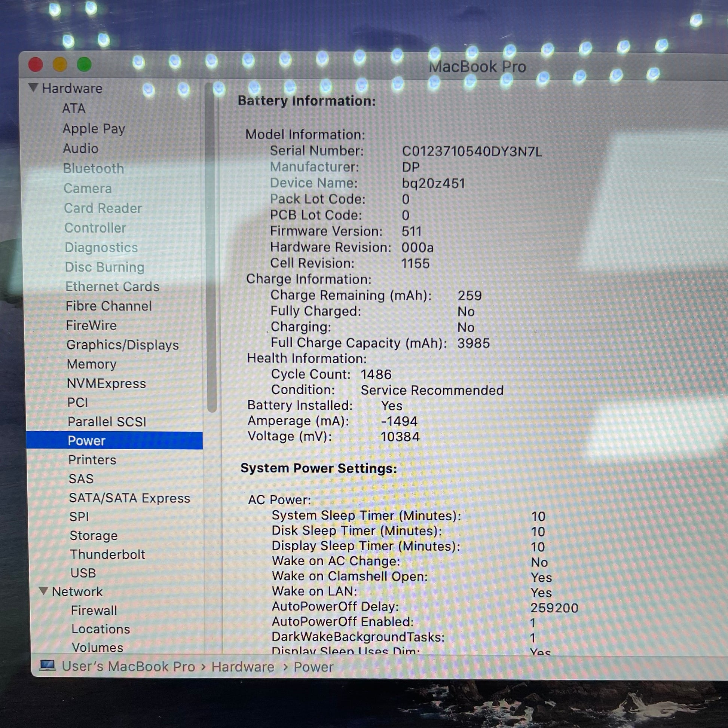Select USB in the sidebar
The width and height of the screenshot is (728, 728).
click(x=83, y=573)
